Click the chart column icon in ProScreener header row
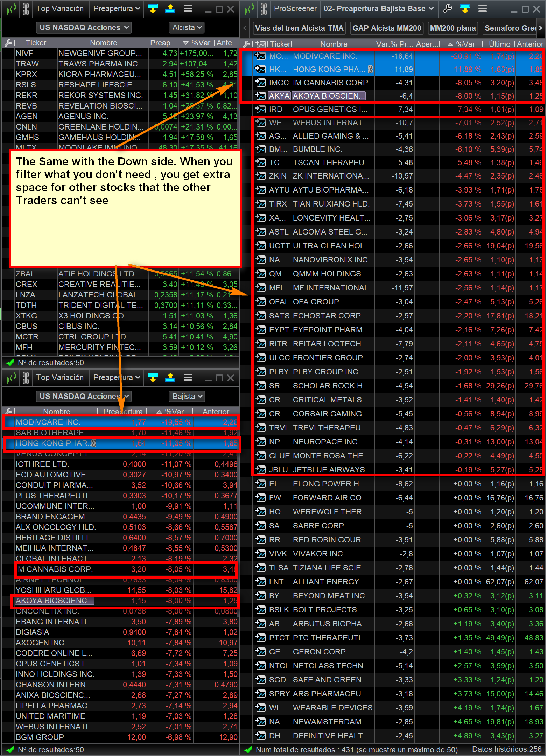The width and height of the screenshot is (546, 756). pos(260,44)
